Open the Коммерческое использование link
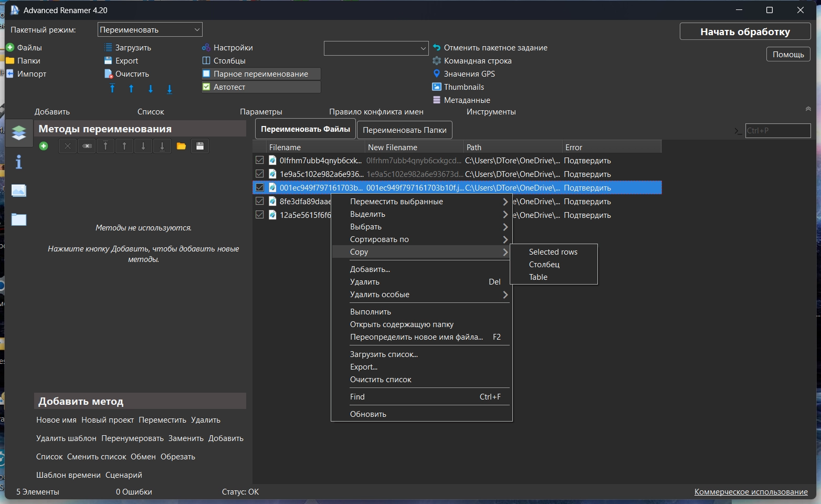 click(751, 492)
